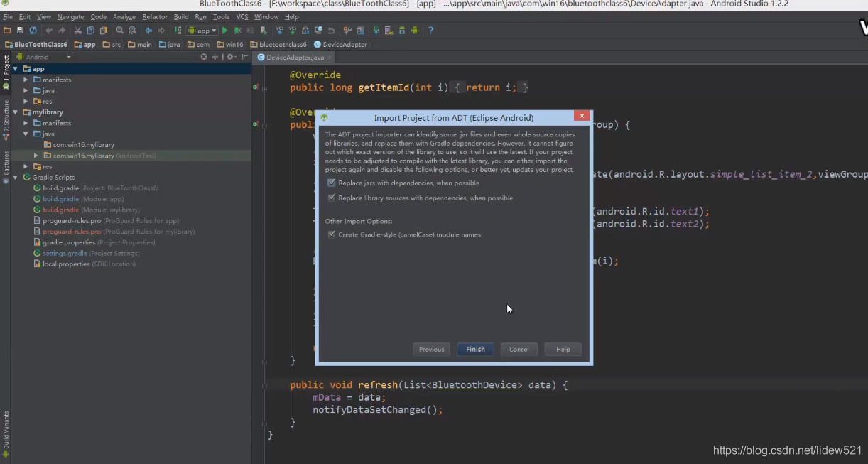Open the Project Structure toolbar icon
Viewport: 868px width, 464px height.
(359, 31)
